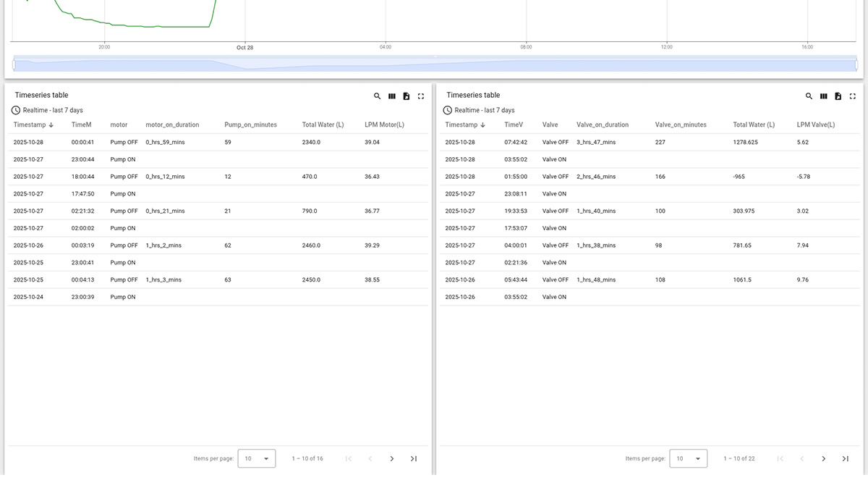Open Items per page dropdown on valve table
This screenshot has width=868, height=488.
tap(688, 458)
